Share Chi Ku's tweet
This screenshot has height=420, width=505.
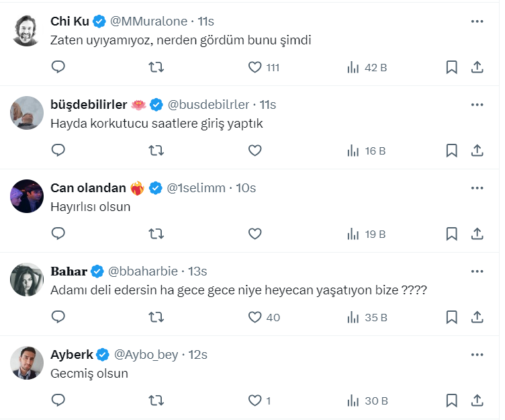click(x=477, y=67)
